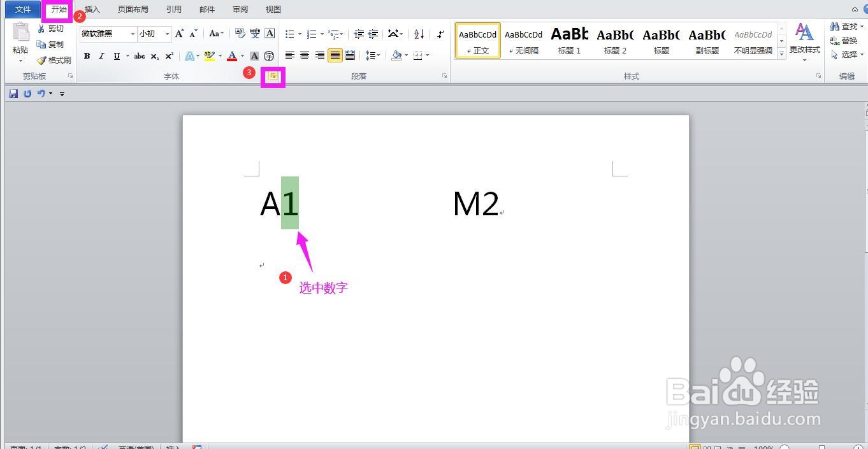868x449 pixels.
Task: Apply the 无间隔 (No Spacing) style
Action: pos(524,41)
